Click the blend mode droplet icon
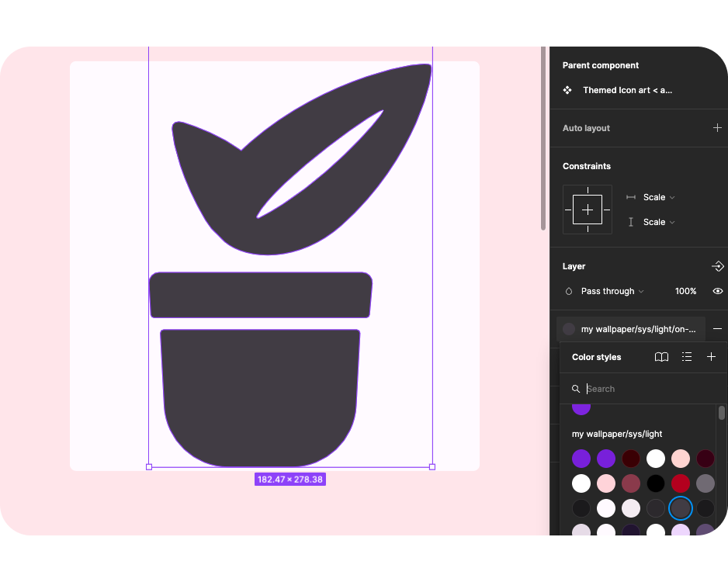728x582 pixels. 569,291
